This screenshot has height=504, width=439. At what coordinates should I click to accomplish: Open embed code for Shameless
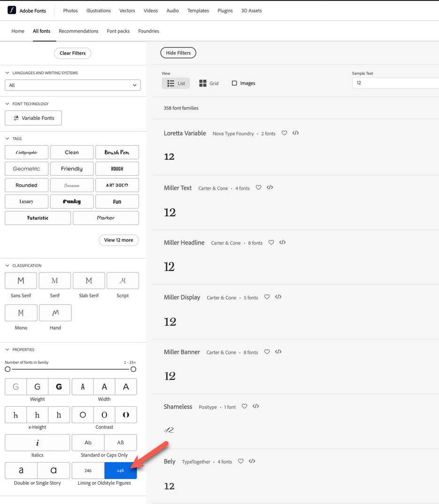click(x=256, y=406)
